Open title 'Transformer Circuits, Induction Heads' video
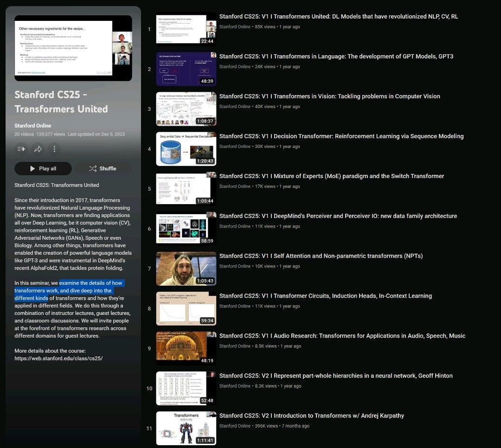 tap(326, 296)
